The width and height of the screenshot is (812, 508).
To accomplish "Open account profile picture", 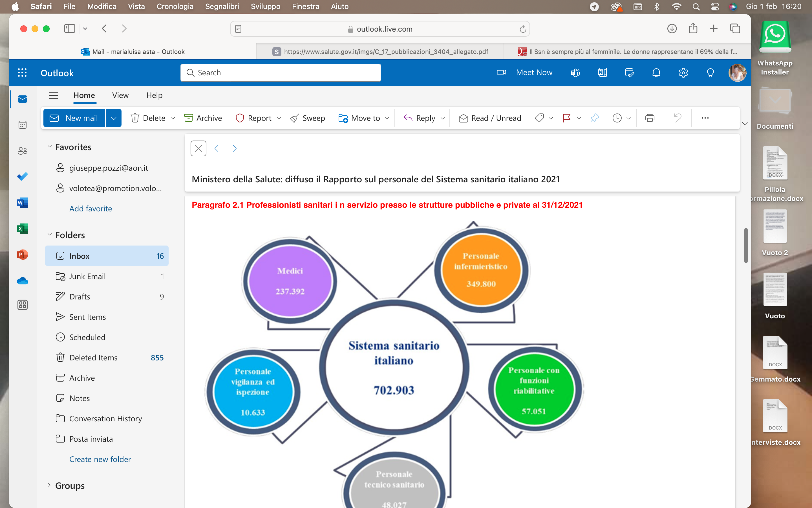I will [x=738, y=73].
